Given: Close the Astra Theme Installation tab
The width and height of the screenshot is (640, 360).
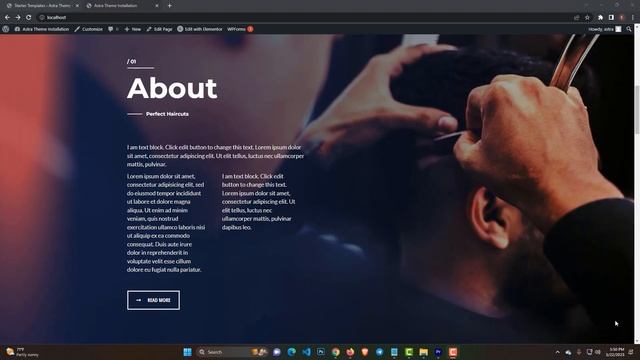Looking at the screenshot, I should 157,6.
